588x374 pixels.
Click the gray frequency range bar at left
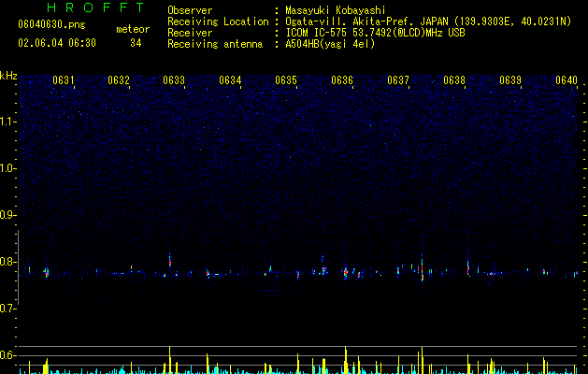(x=19, y=267)
